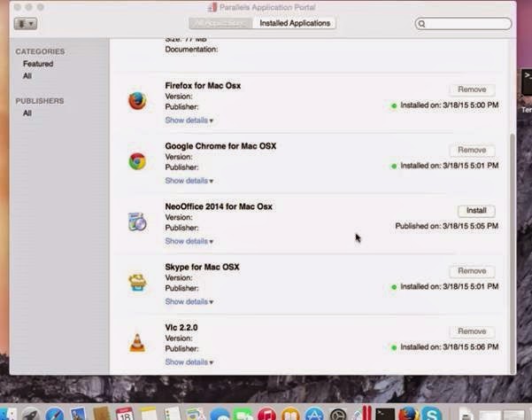Open FaceTime from the dock
Image resolution: width=532 pixels, height=420 pixels.
[243, 414]
